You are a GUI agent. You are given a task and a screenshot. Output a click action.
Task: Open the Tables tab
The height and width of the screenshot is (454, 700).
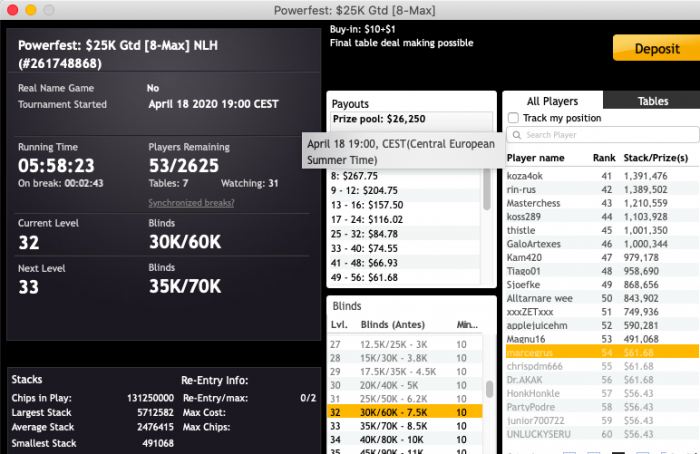coord(653,101)
